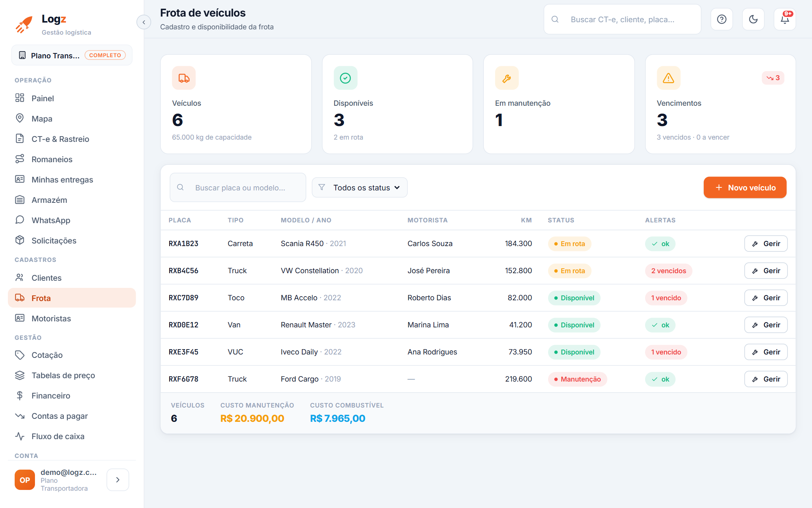Viewport: 812px width, 508px height.
Task: Open the help question-mark icon
Action: (721, 19)
